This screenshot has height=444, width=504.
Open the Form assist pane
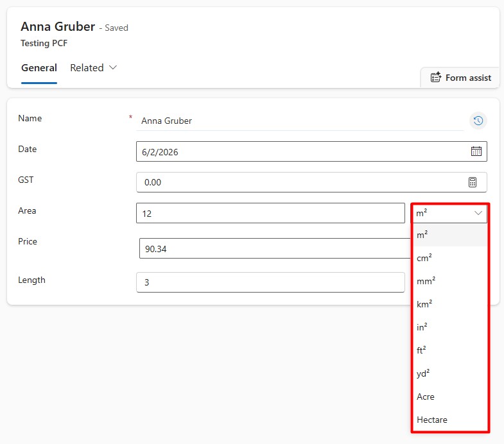click(x=460, y=78)
